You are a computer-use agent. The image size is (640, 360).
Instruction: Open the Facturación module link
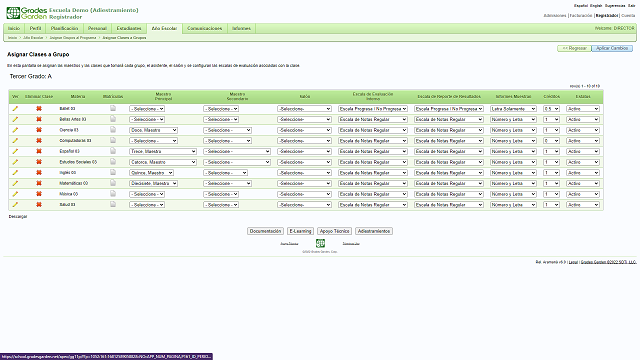pos(581,16)
